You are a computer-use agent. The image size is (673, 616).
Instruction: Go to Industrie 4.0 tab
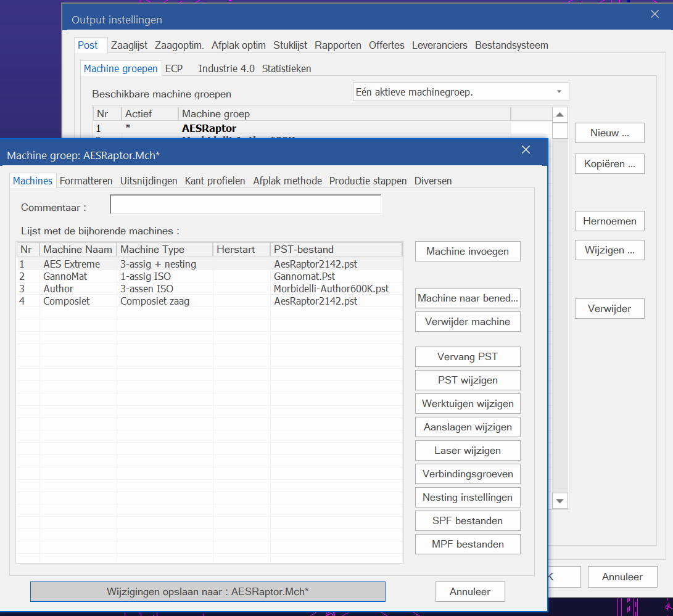[226, 68]
